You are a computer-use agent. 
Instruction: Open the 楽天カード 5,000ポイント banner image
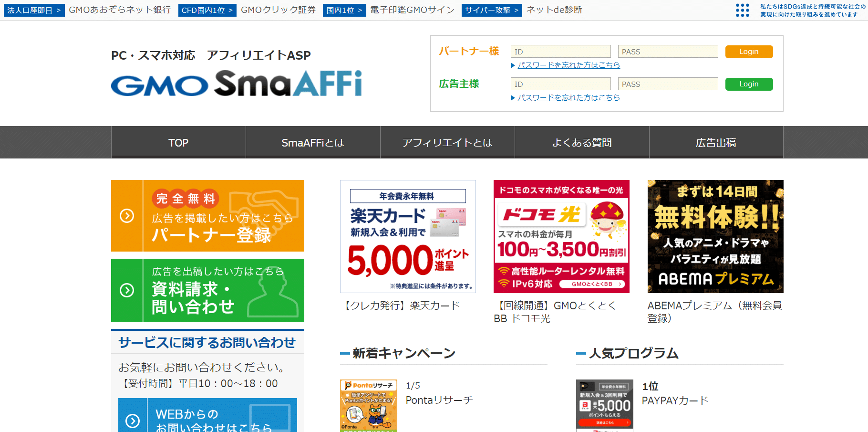[x=408, y=236]
